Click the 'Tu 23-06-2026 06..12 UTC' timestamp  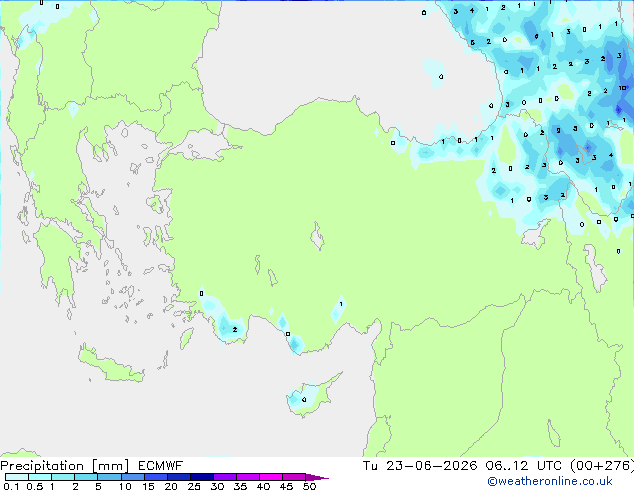tap(462, 466)
